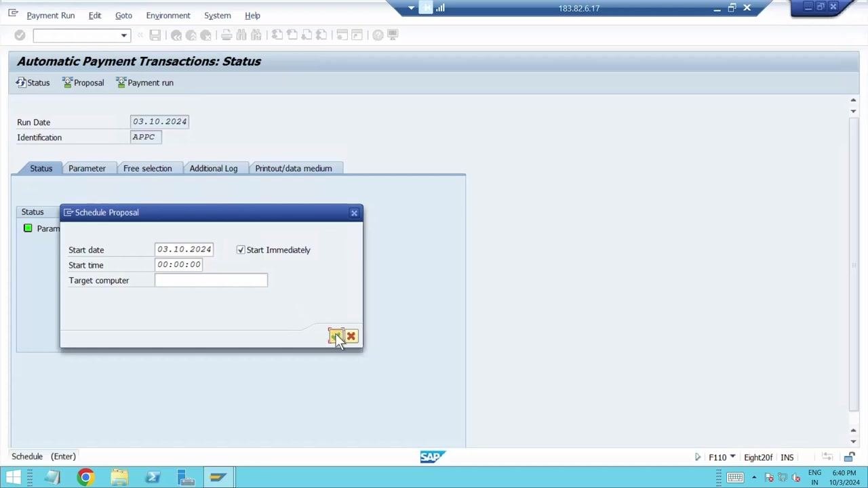The width and height of the screenshot is (868, 488).
Task: Switch to the Parameter tab
Action: click(87, 168)
